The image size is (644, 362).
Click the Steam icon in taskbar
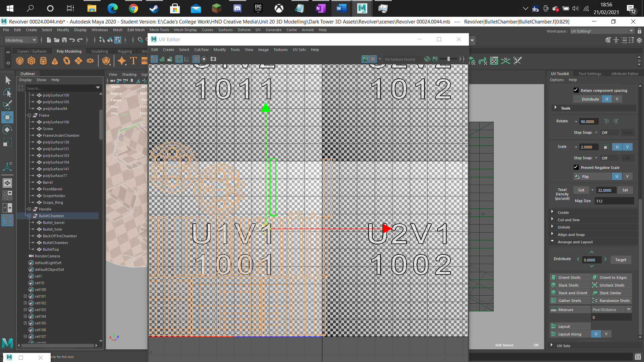click(x=154, y=8)
